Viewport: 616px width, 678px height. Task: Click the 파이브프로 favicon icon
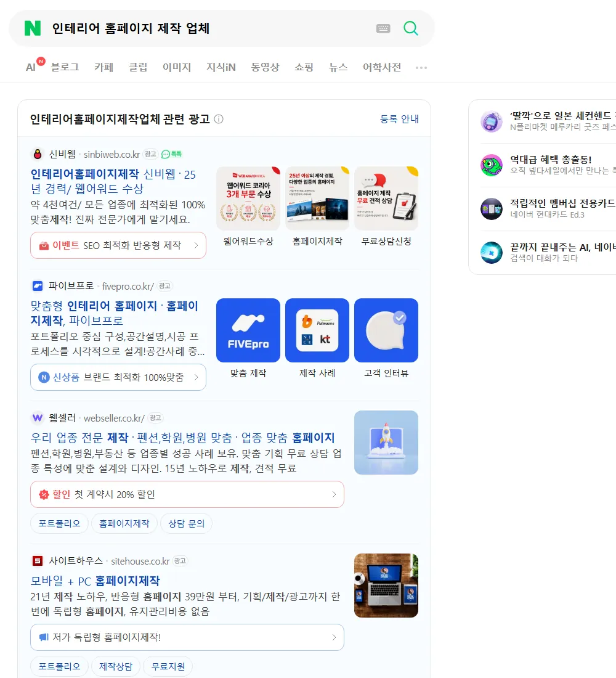tap(38, 286)
